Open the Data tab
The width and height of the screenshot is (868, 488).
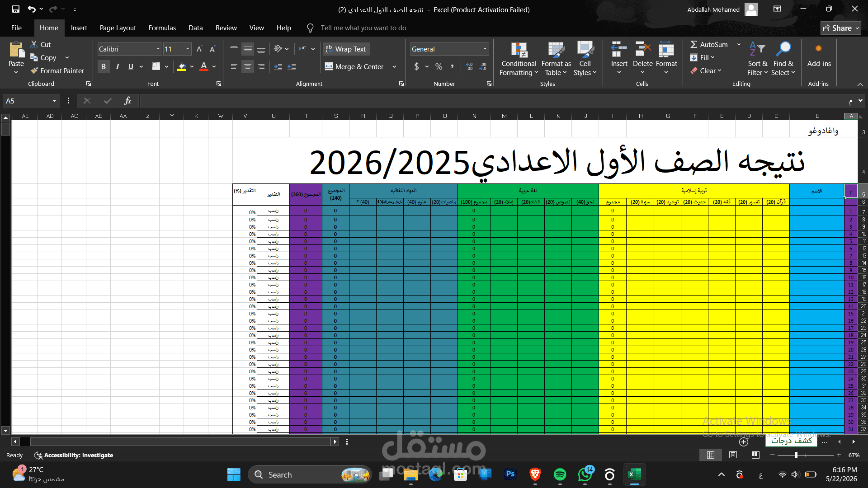(x=195, y=28)
